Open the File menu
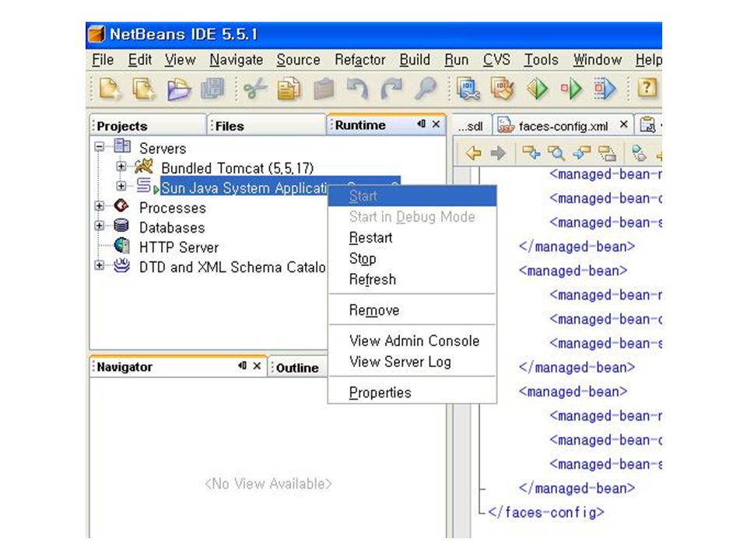Viewport: 747px width, 560px height. pyautogui.click(x=103, y=60)
